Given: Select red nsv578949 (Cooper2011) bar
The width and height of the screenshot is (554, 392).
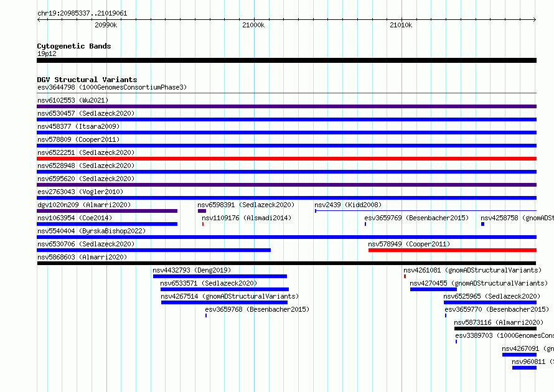Looking at the screenshot, I should pyautogui.click(x=453, y=250).
